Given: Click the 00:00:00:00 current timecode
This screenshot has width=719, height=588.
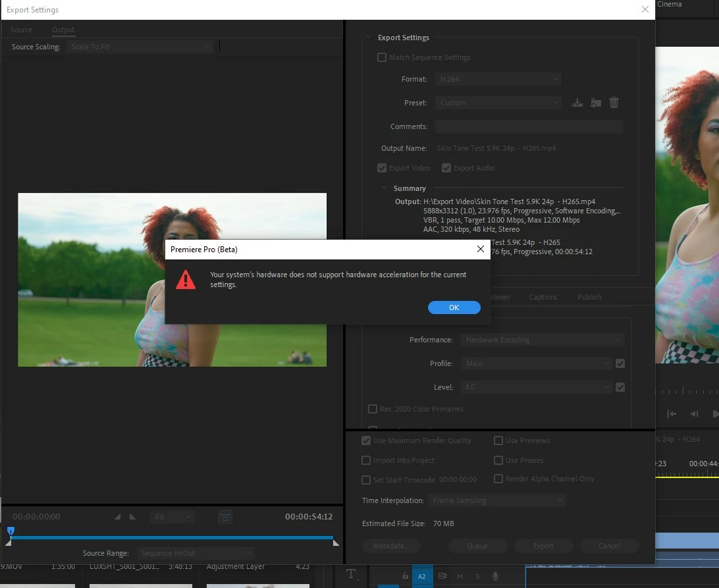Looking at the screenshot, I should coord(36,516).
